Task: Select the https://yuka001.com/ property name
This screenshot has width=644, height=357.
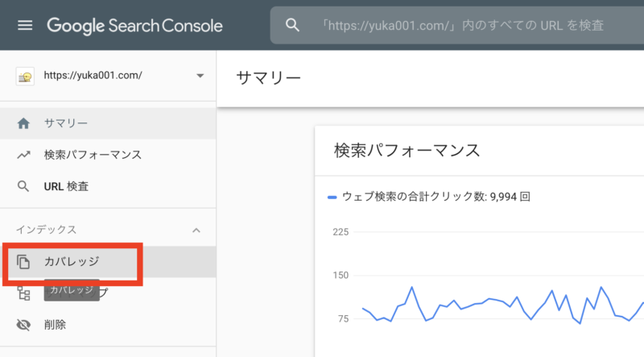Action: pyautogui.click(x=93, y=75)
